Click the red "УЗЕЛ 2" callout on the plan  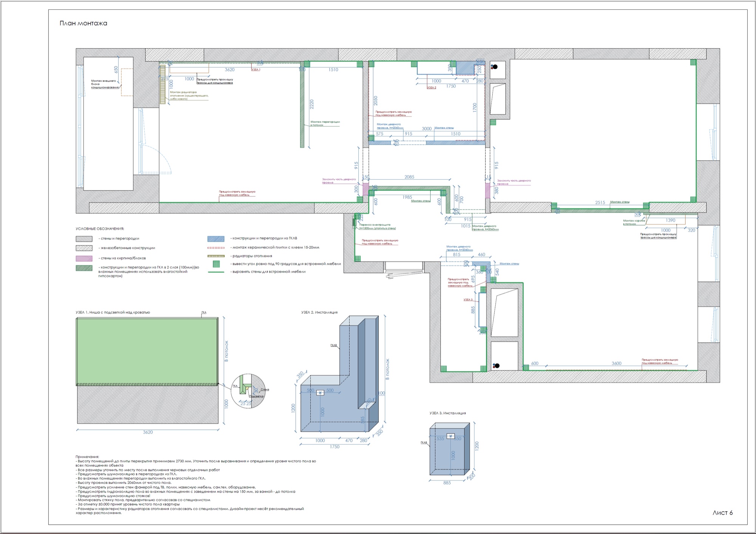(x=431, y=87)
